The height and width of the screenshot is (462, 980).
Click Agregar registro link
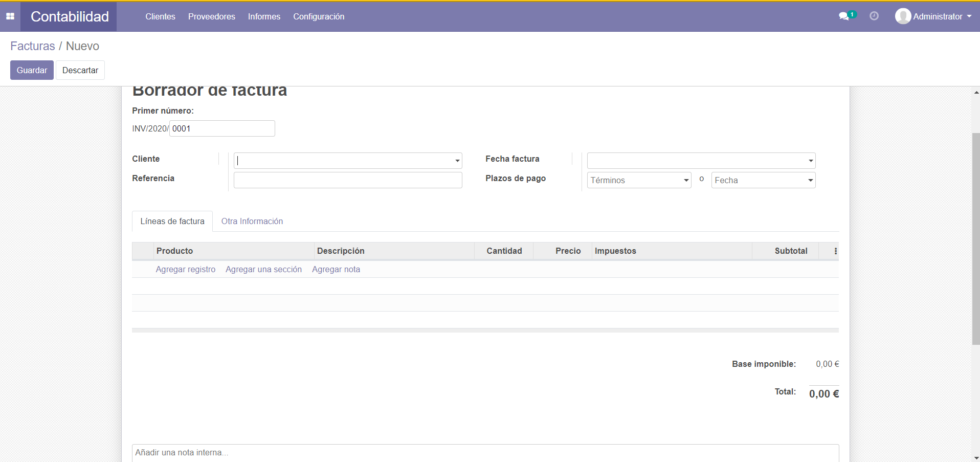[x=186, y=269]
